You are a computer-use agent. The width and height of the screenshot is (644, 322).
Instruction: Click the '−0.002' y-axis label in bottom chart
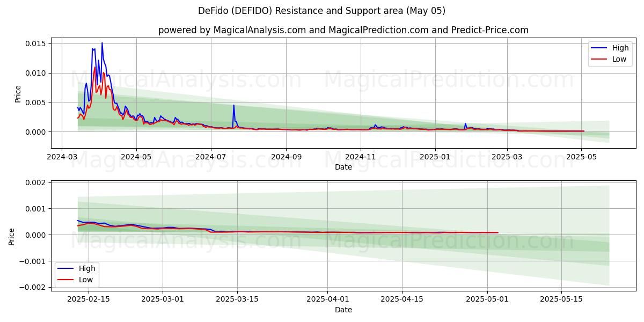pos(33,288)
